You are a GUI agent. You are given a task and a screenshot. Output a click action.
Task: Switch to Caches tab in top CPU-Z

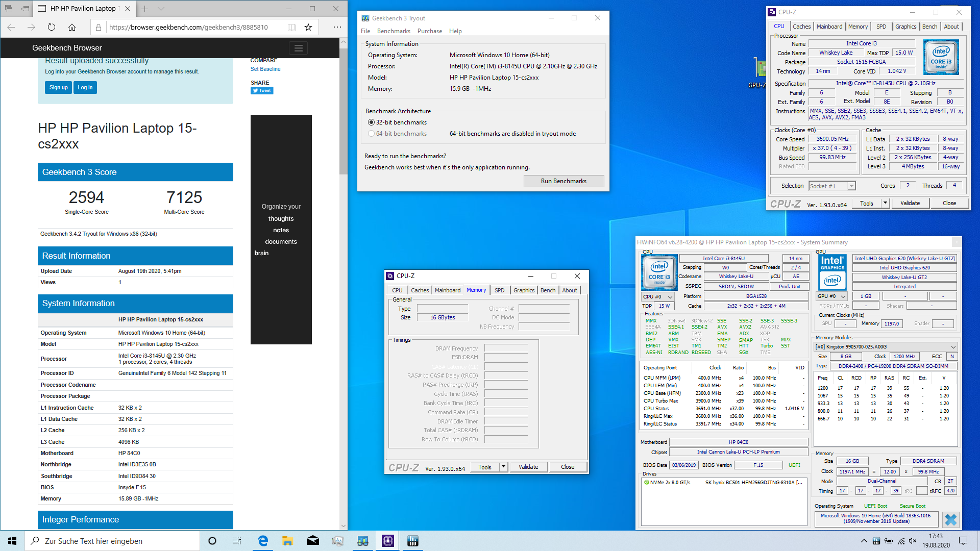801,27
